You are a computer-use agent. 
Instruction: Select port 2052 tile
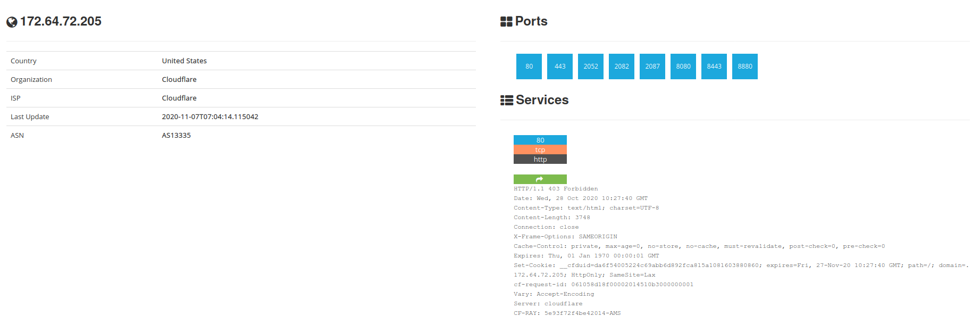[591, 66]
